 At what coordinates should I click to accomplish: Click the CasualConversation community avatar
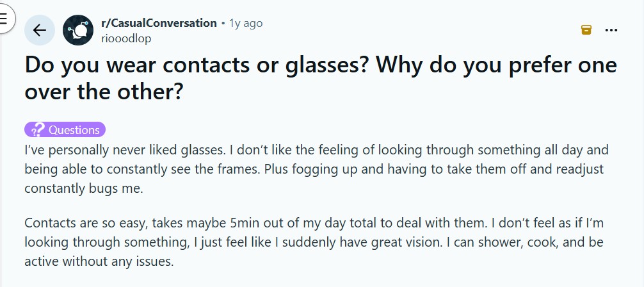coord(78,30)
